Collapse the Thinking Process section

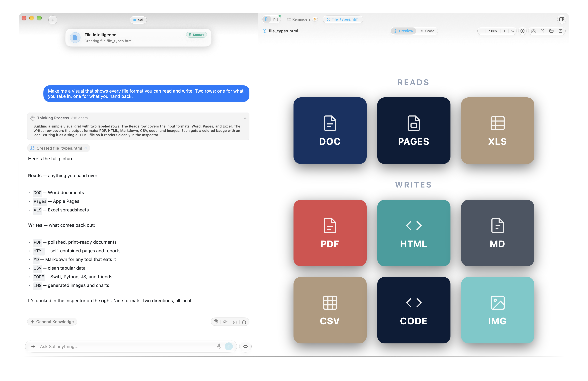(x=245, y=118)
